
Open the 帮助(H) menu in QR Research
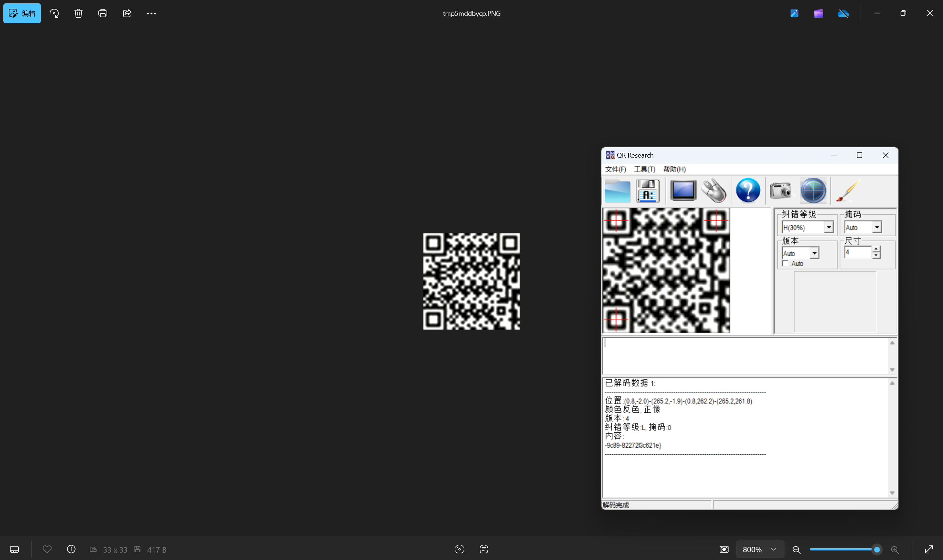[674, 169]
